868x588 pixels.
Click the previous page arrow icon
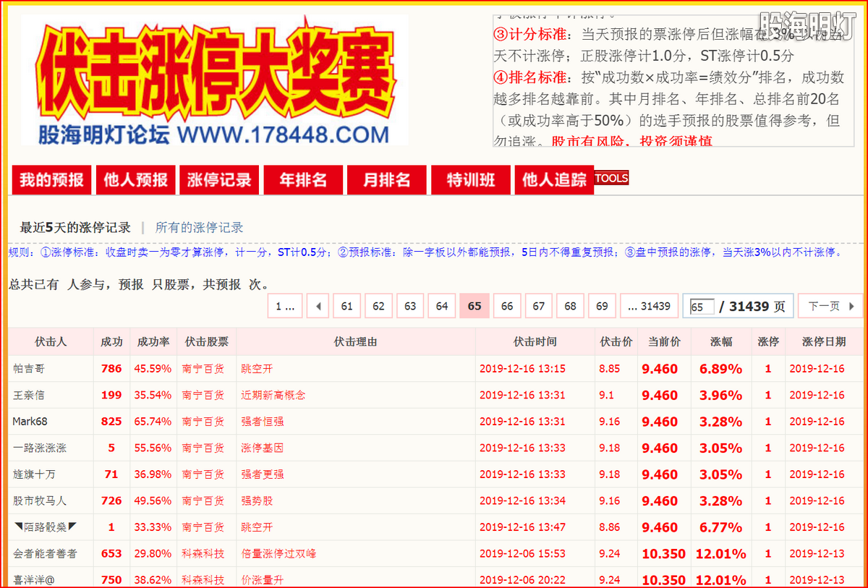click(318, 306)
